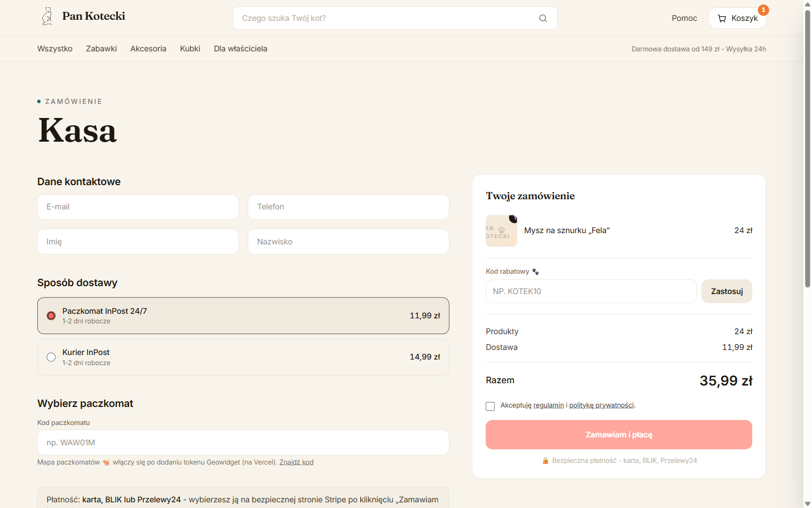
Task: Open the Pomoc page
Action: click(x=685, y=18)
